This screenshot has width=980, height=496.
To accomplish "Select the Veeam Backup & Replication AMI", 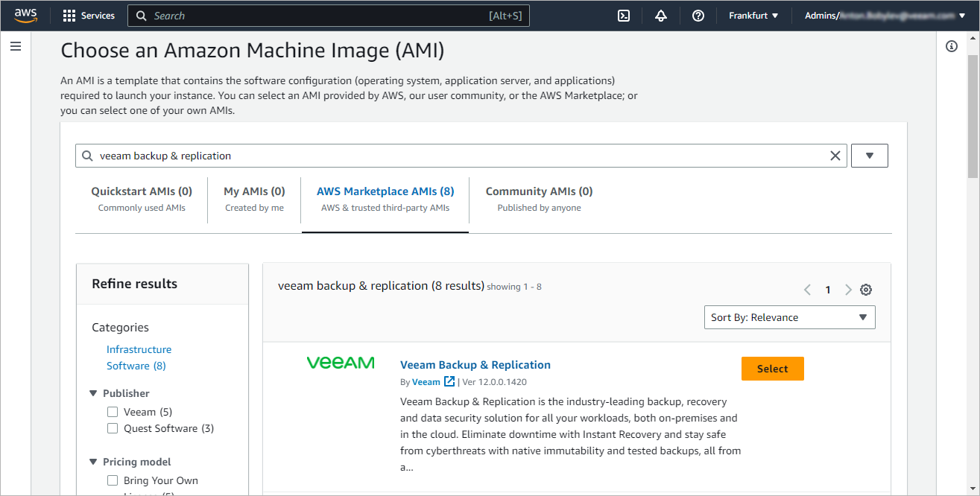I will point(773,369).
